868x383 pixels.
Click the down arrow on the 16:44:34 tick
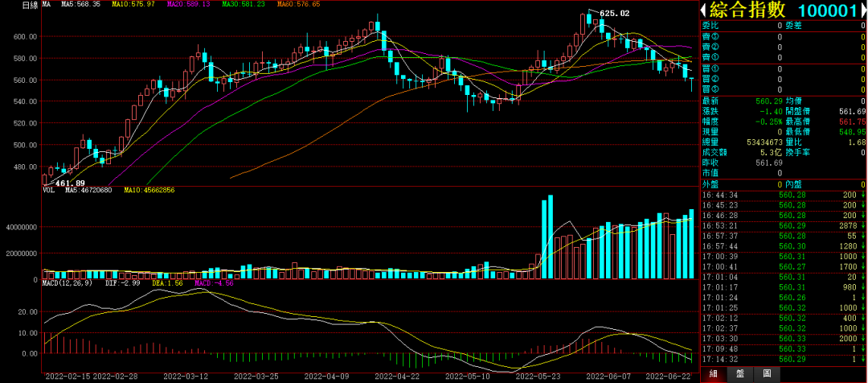[862, 195]
